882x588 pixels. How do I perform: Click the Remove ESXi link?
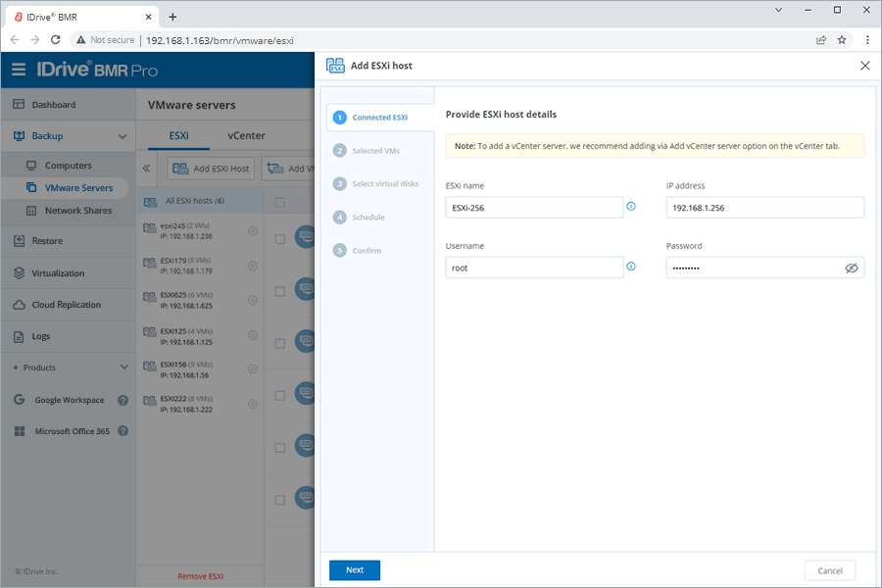click(200, 576)
